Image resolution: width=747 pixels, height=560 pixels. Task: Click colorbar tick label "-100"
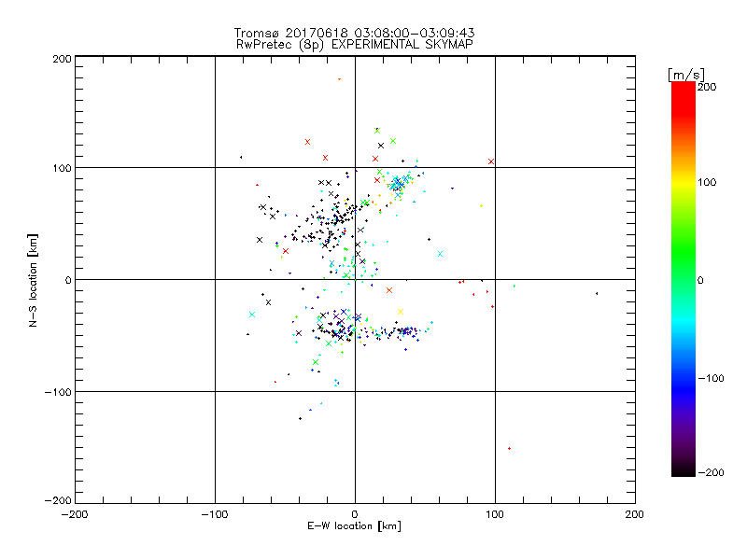tap(711, 378)
